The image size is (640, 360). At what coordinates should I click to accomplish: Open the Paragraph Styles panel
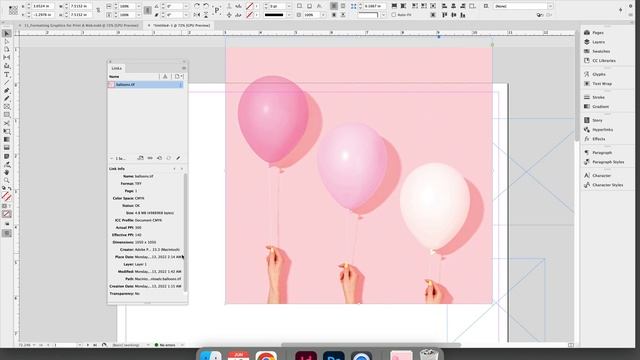click(x=608, y=162)
